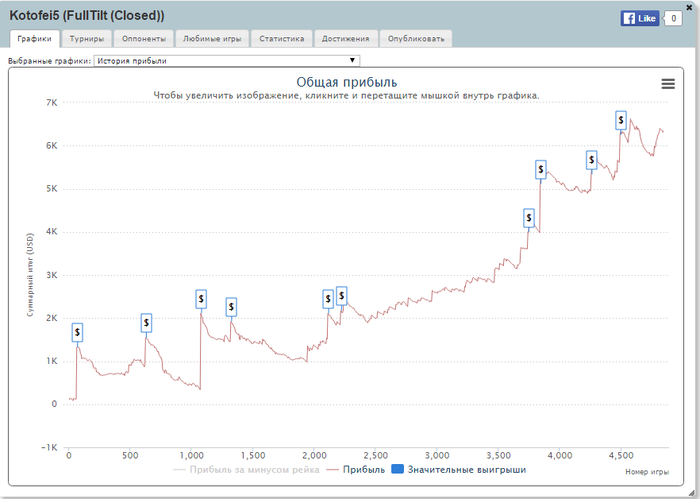Click the $ win marker near game 1,080
Screen dimensions: 700x499
[x=201, y=299]
